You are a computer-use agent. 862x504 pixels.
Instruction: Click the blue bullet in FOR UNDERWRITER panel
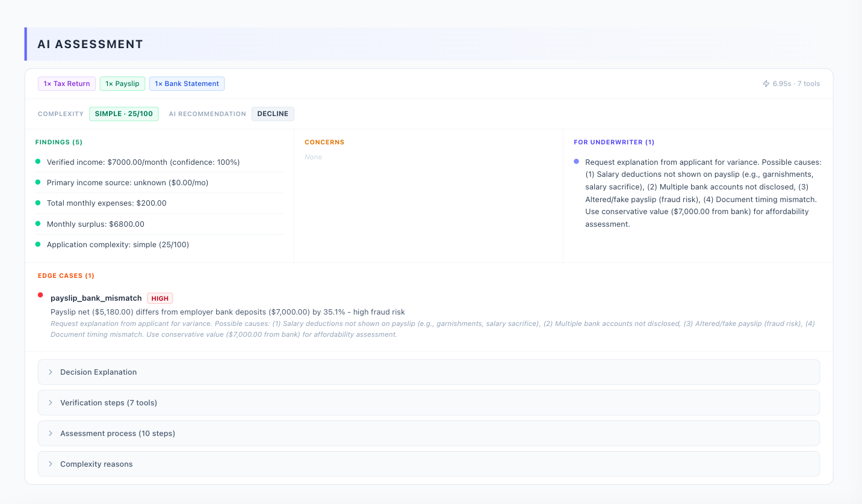(x=576, y=161)
